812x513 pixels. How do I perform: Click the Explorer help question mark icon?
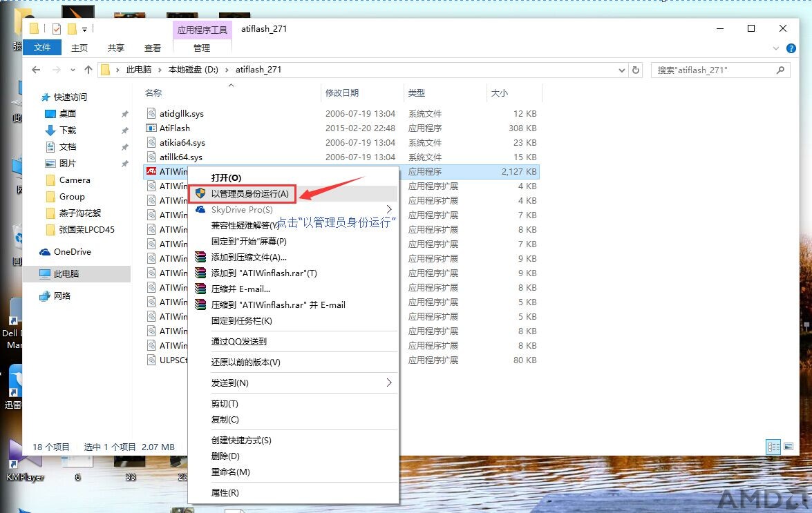tap(791, 48)
